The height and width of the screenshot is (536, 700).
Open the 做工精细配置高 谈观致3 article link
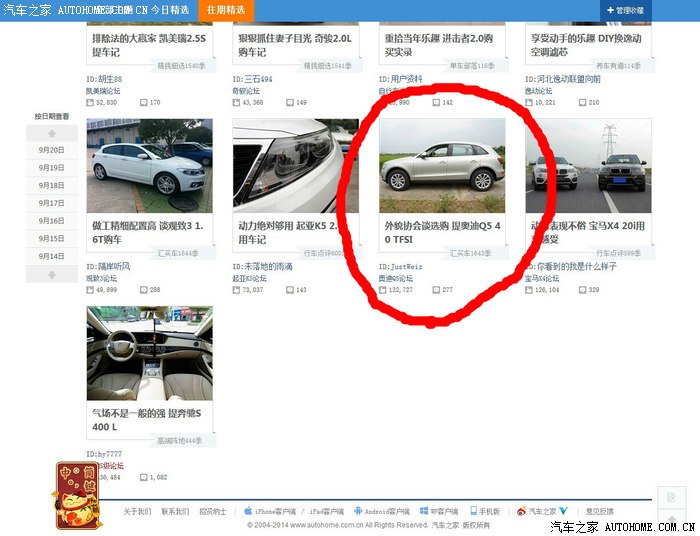click(147, 232)
